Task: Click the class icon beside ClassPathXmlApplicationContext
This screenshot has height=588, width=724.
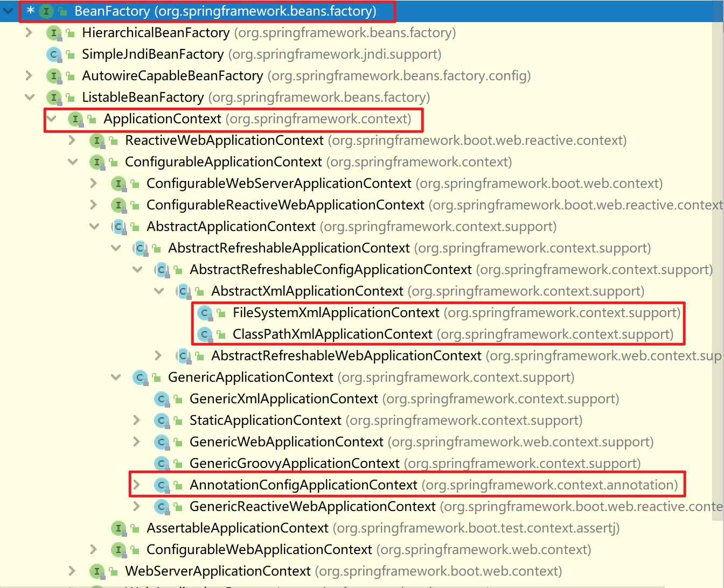Action: pyautogui.click(x=204, y=334)
